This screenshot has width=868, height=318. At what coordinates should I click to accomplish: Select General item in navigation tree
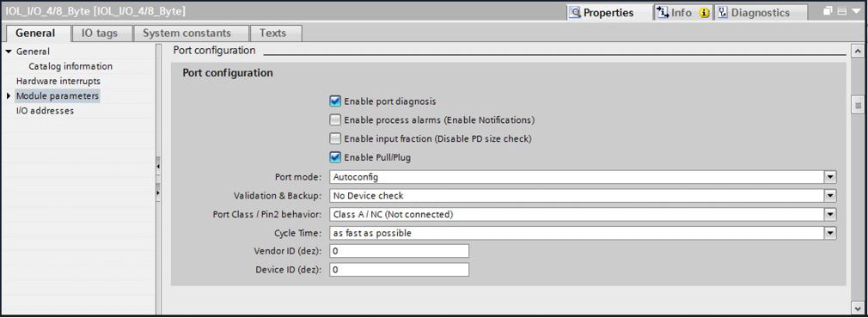(x=33, y=52)
